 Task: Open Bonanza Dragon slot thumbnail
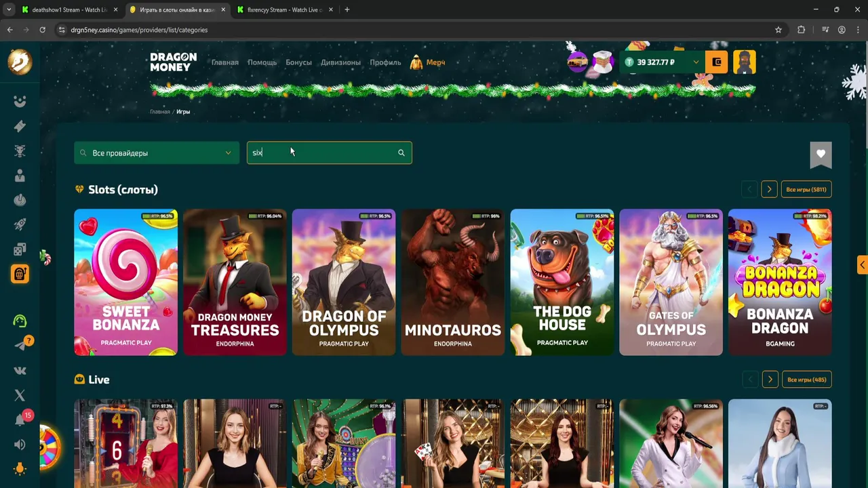tap(780, 282)
